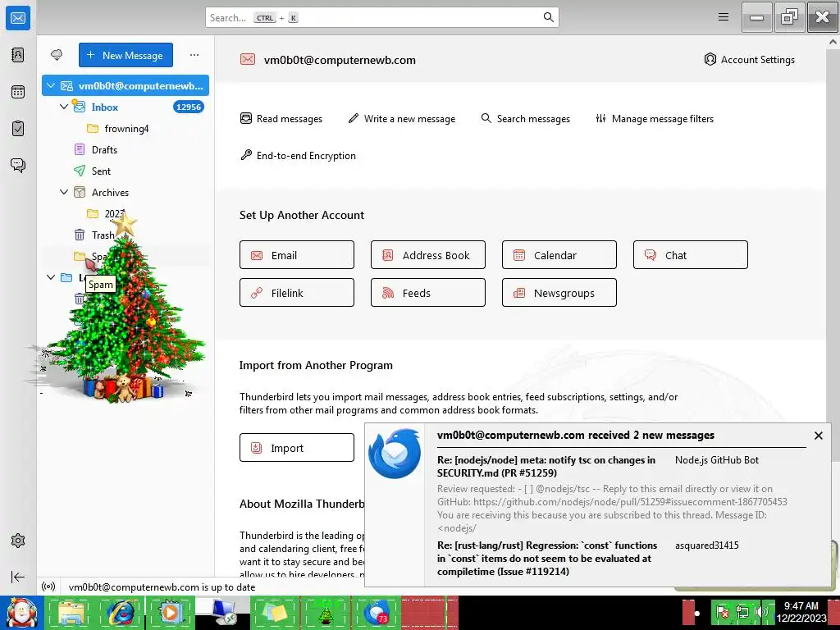Click the online status indicator icon
The height and width of the screenshot is (630, 840).
tap(48, 587)
